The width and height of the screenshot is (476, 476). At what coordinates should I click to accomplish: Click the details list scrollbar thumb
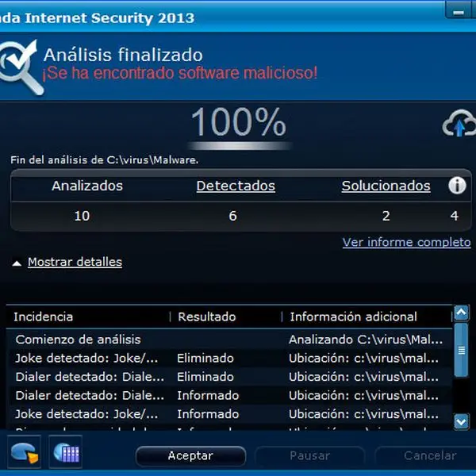pyautogui.click(x=462, y=350)
